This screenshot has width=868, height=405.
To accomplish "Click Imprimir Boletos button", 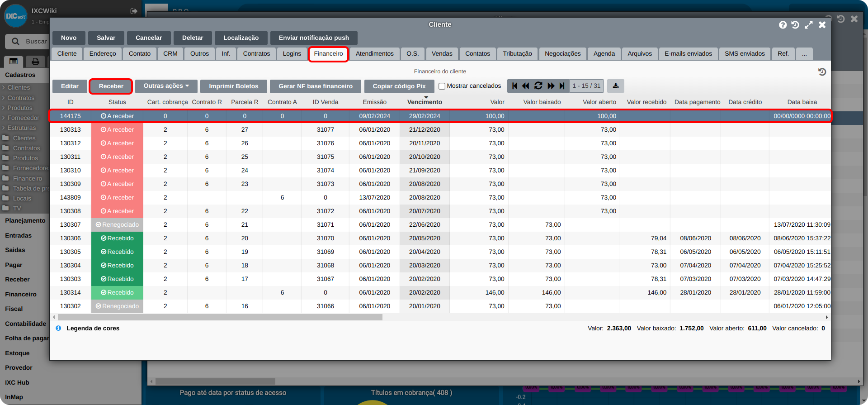I will pos(234,86).
